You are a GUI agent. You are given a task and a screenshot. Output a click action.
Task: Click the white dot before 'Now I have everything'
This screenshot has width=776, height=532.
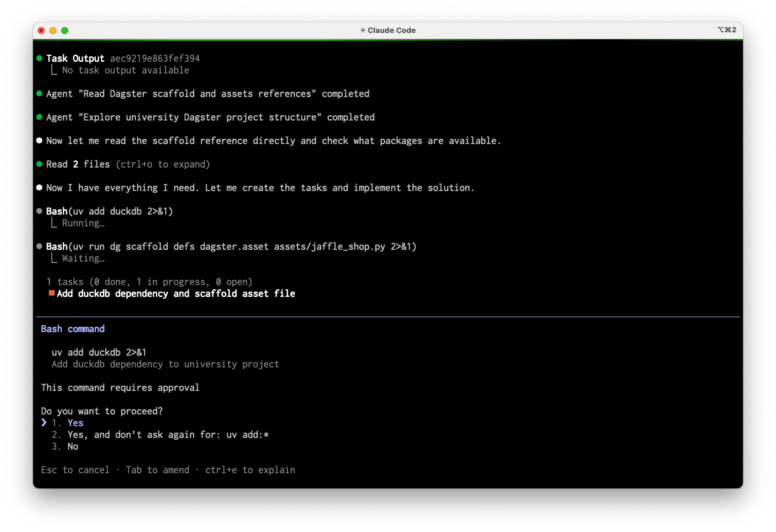click(x=39, y=188)
